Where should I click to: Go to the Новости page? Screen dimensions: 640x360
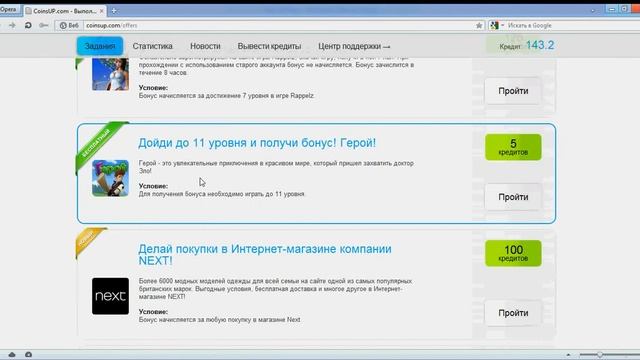(x=205, y=46)
